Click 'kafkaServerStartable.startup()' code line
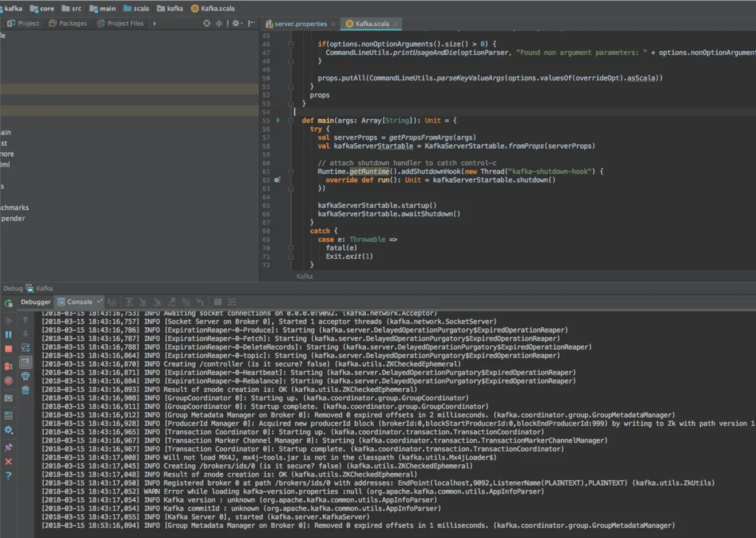 click(377, 205)
